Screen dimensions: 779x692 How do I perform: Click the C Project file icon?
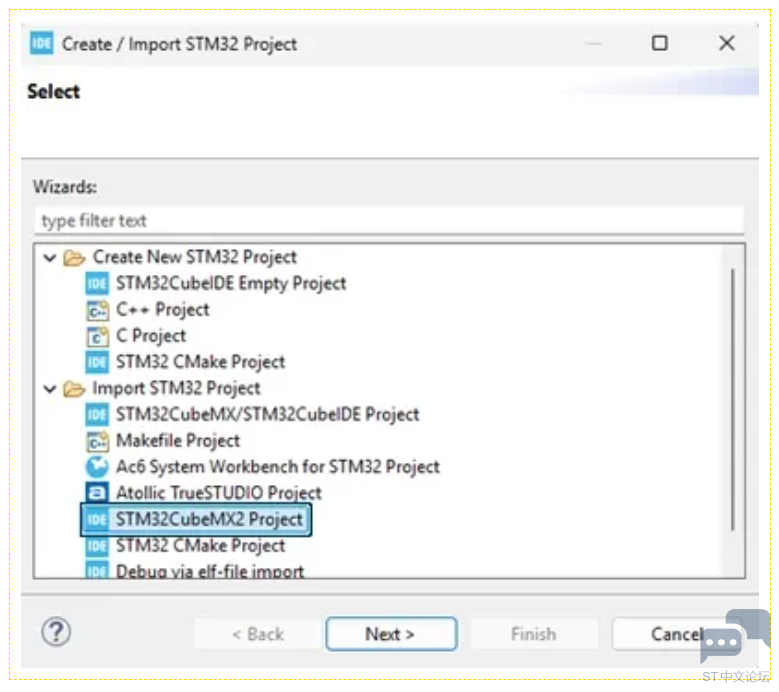pyautogui.click(x=97, y=336)
